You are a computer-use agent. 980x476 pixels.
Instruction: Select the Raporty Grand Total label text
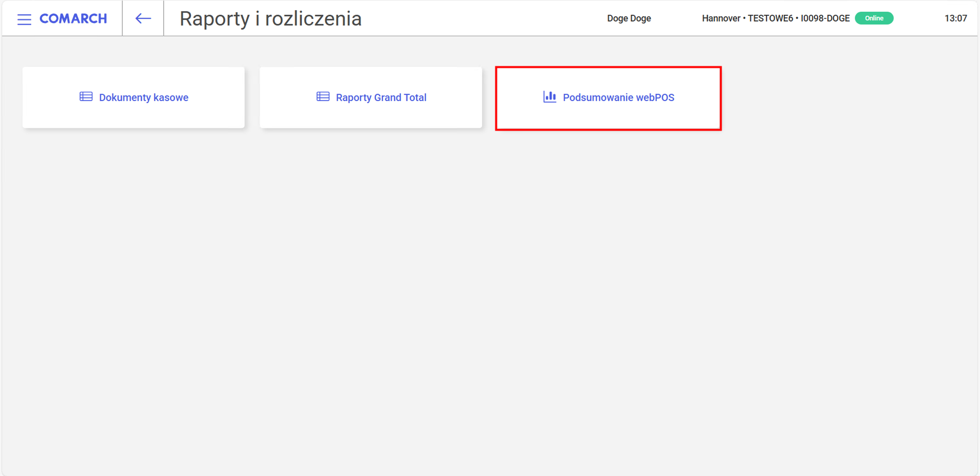click(x=381, y=97)
